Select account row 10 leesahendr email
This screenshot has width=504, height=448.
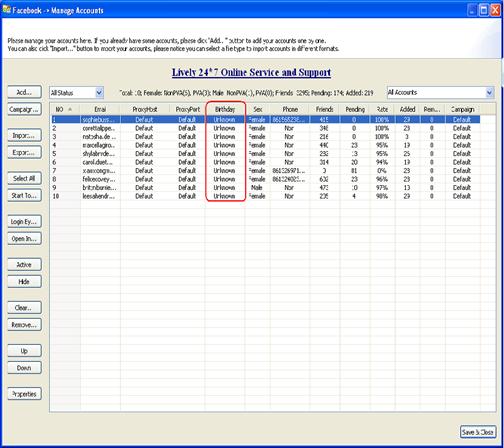[99, 196]
